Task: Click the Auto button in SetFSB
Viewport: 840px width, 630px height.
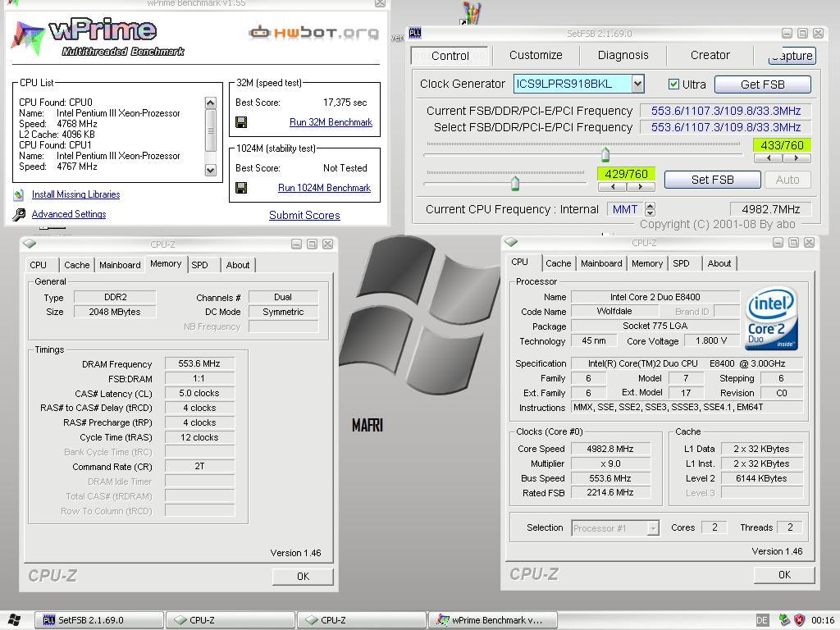Action: point(787,180)
